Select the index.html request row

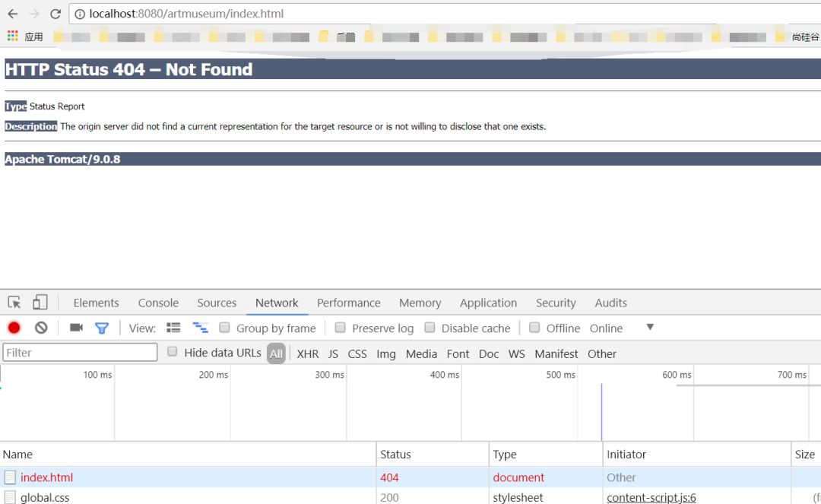[x=410, y=477]
